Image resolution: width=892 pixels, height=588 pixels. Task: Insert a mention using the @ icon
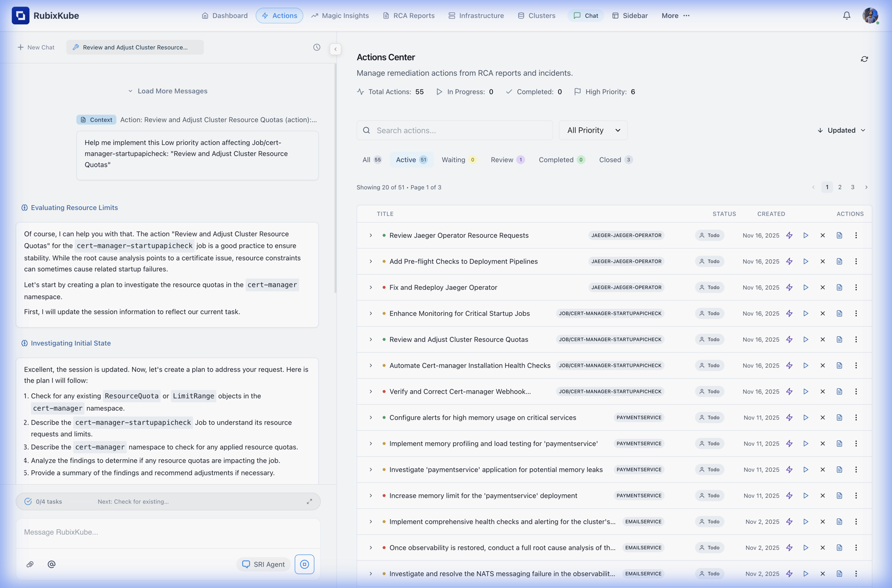(x=52, y=564)
